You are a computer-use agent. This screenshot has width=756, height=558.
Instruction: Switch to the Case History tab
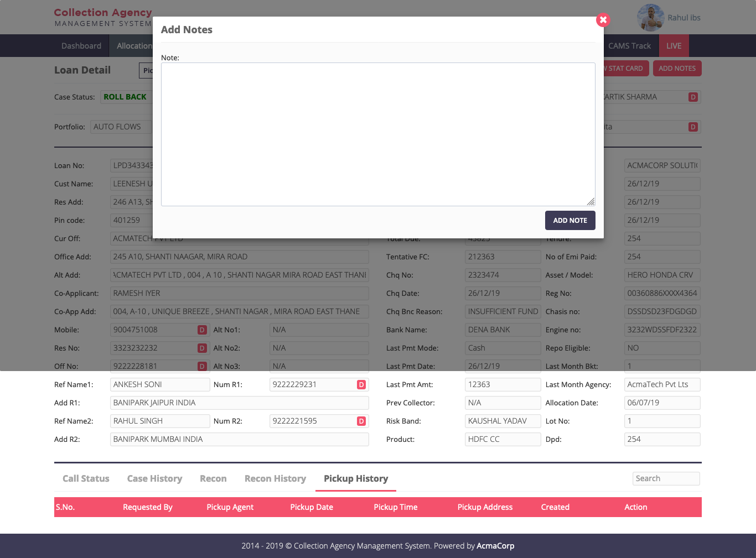click(x=154, y=479)
